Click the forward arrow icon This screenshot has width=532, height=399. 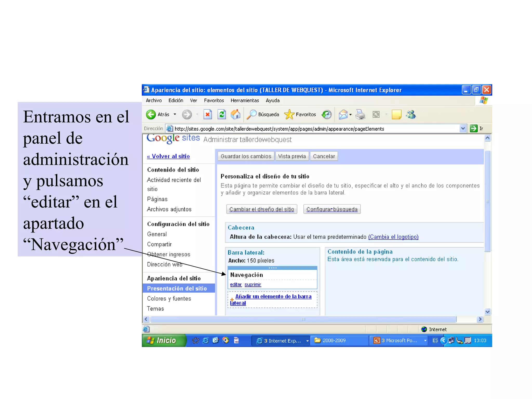187,115
